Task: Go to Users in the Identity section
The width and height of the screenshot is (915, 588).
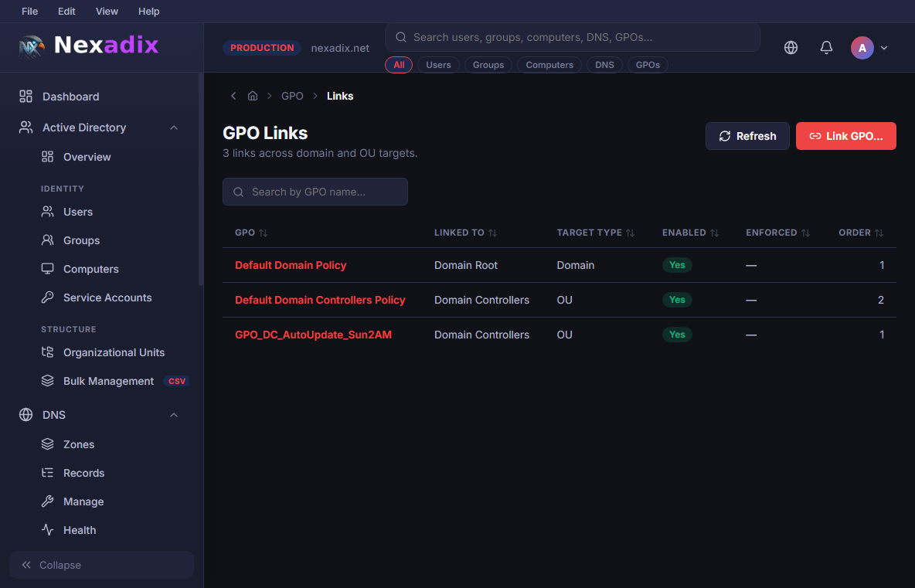Action: tap(77, 212)
